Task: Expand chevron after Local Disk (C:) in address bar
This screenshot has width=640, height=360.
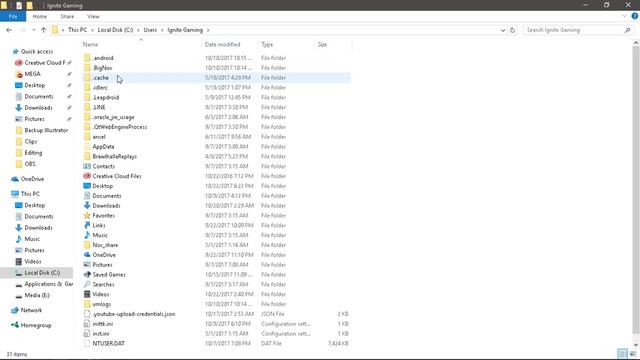Action: tap(138, 30)
